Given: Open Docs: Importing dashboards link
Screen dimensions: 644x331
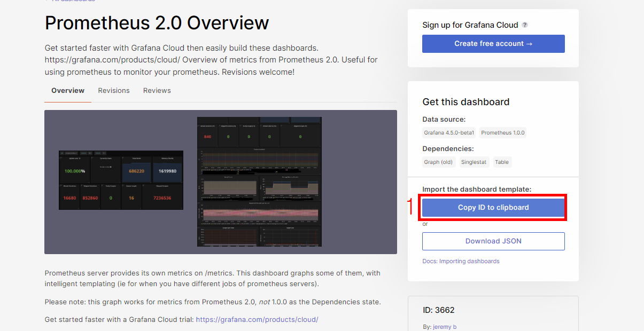Looking at the screenshot, I should (461, 262).
